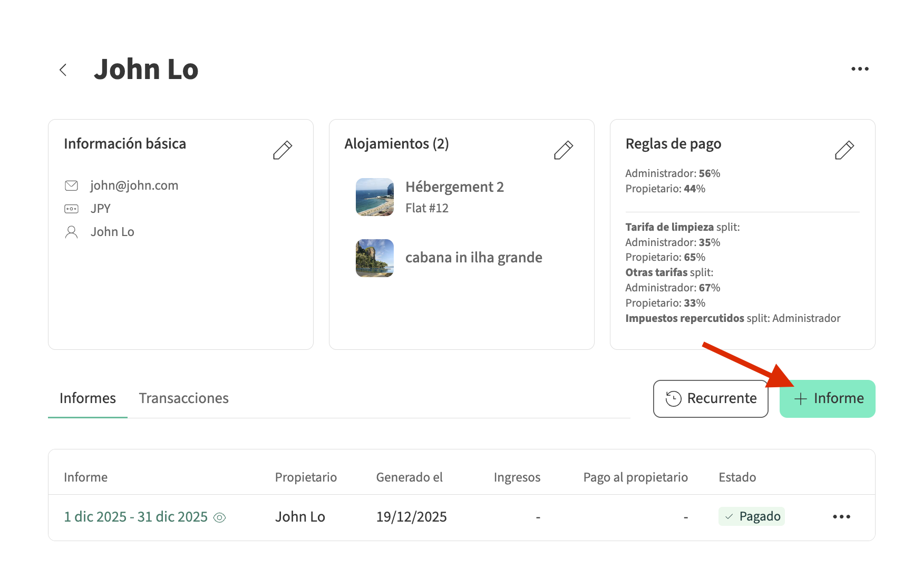The width and height of the screenshot is (913, 588).
Task: Edit the Alojamientos list with pencil icon
Action: tap(563, 150)
